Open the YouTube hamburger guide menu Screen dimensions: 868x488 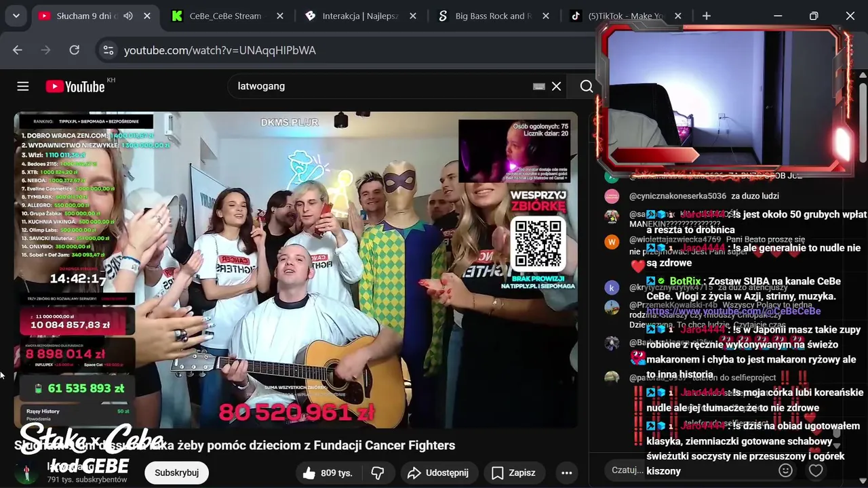[23, 86]
